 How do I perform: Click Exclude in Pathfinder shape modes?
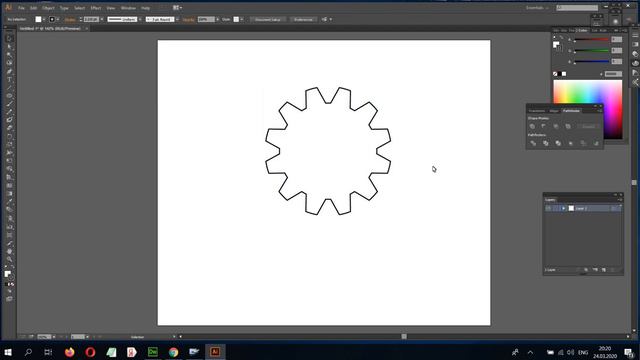pyautogui.click(x=568, y=127)
